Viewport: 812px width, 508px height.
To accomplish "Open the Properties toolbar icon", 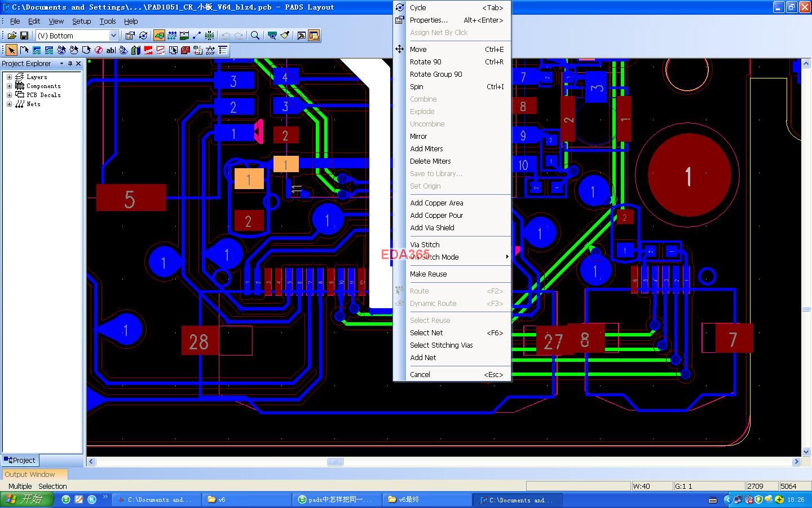I will coord(130,36).
